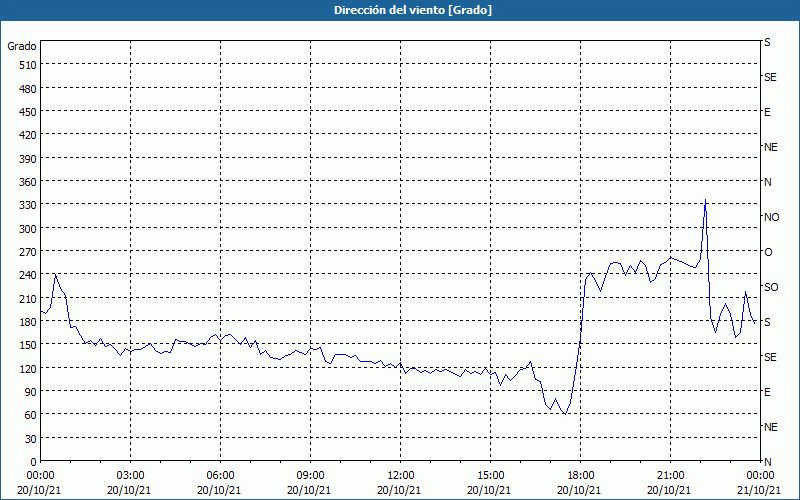This screenshot has height=500, width=800.
Task: Select the 420 value on the y-axis
Action: tap(28, 135)
